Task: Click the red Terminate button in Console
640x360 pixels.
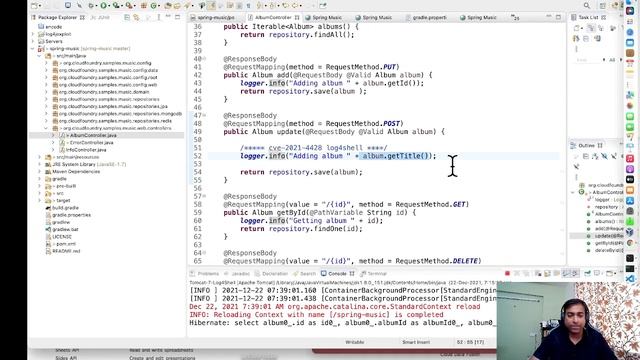Action: click(507, 273)
